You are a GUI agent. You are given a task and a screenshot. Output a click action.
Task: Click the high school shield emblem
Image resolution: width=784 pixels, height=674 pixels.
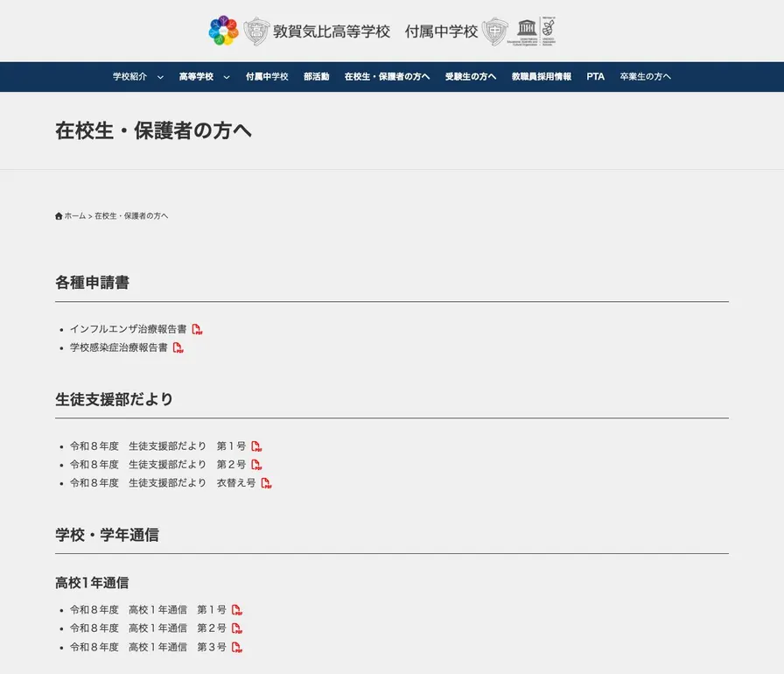pos(256,31)
